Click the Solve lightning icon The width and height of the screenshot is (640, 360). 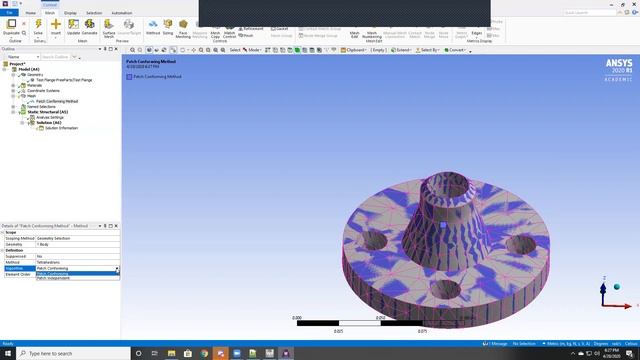(38, 24)
